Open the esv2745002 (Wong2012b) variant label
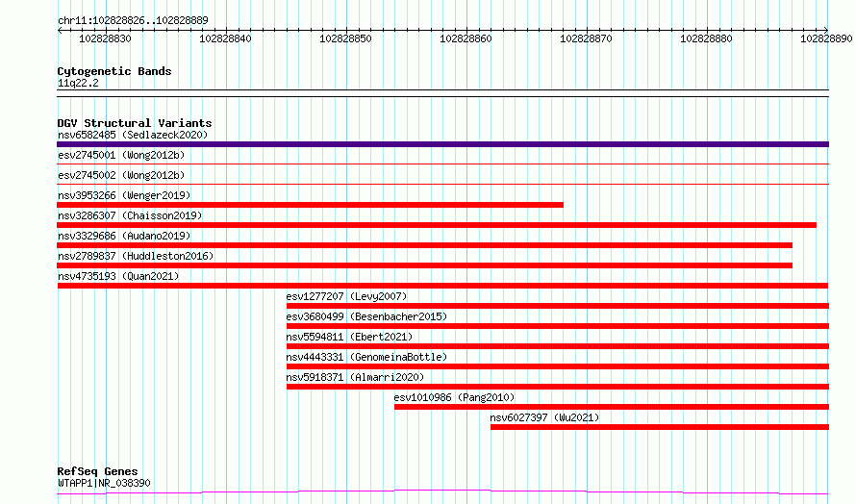Viewport: 856px width, 504px height. (121, 175)
